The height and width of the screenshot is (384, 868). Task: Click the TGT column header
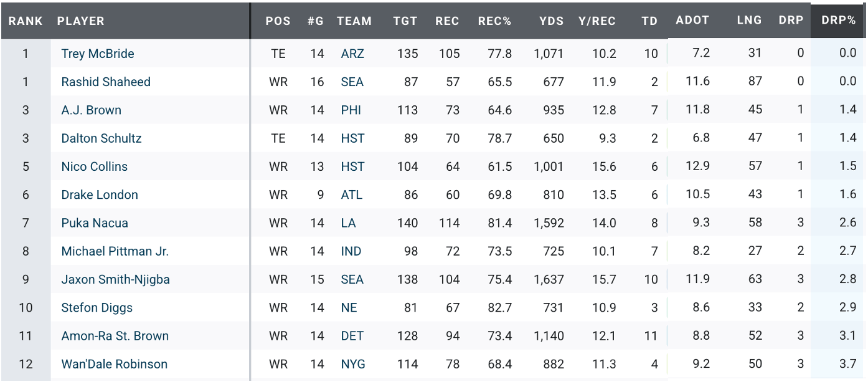[405, 21]
